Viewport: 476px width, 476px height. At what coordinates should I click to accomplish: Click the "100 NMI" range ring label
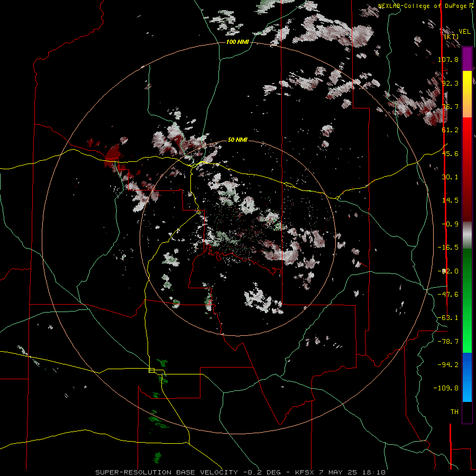[237, 42]
